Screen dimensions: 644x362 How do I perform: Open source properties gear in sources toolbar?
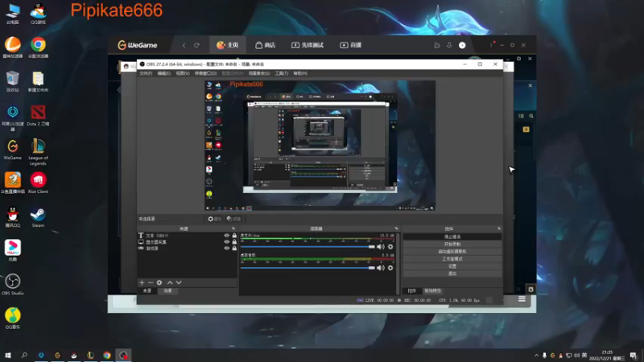click(x=159, y=283)
